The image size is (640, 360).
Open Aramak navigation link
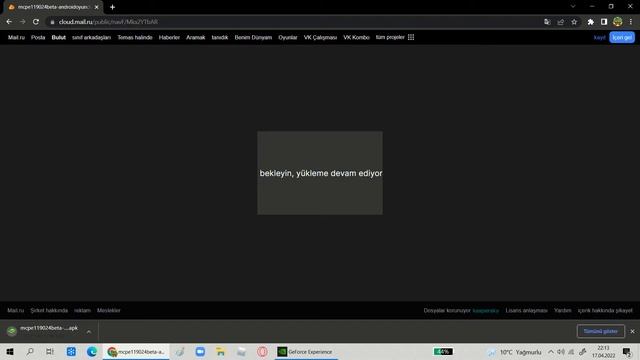[196, 37]
